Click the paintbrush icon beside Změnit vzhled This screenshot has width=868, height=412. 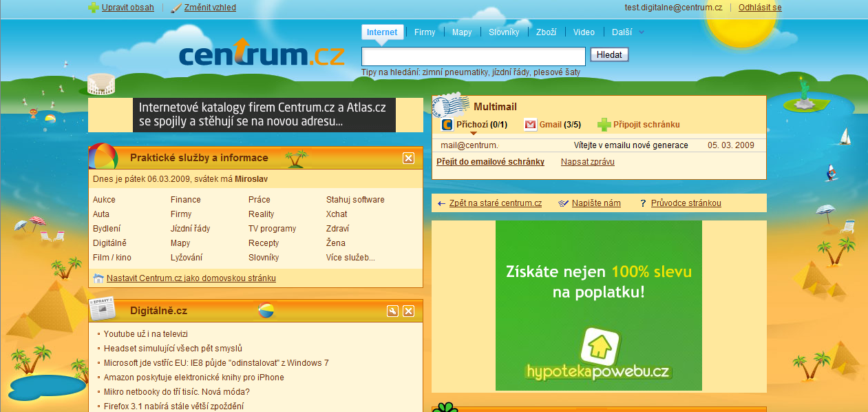[176, 8]
